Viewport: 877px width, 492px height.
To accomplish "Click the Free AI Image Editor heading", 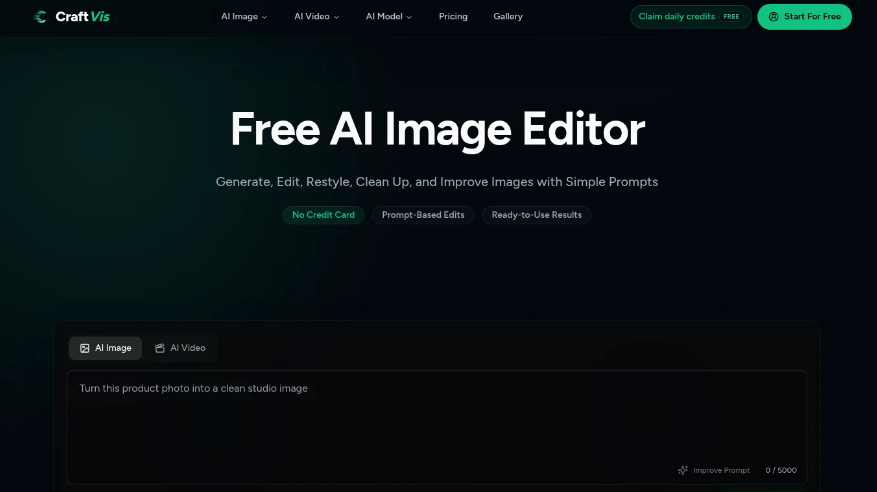I will [x=438, y=129].
